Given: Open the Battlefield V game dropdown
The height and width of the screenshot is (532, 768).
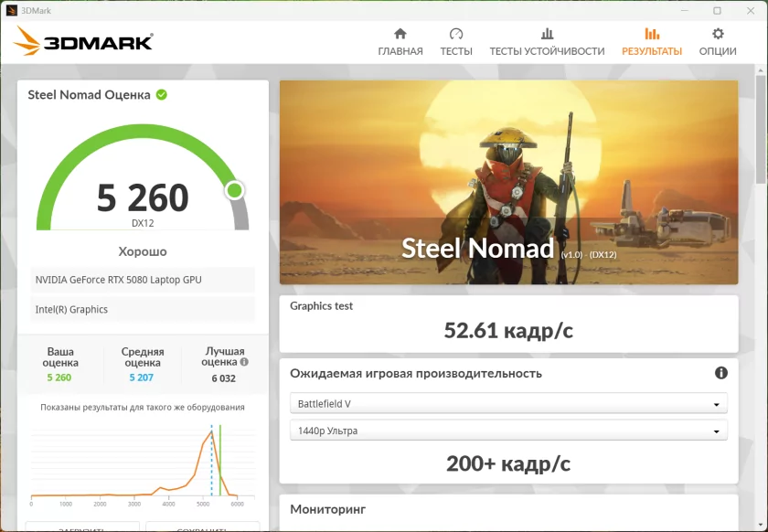Looking at the screenshot, I should tap(508, 404).
